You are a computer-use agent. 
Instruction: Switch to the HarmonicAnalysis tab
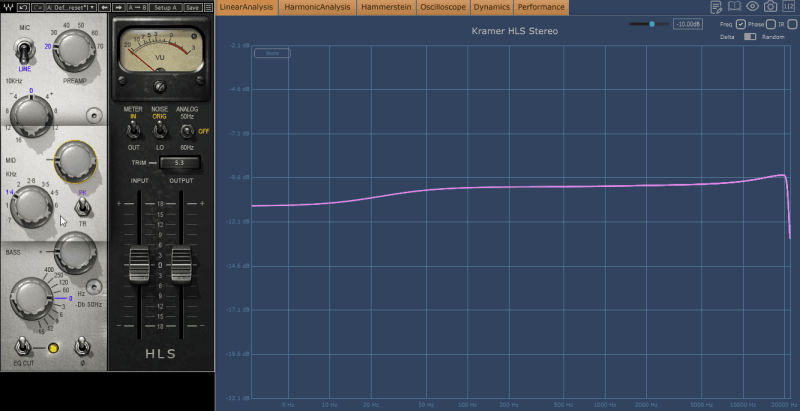(x=317, y=7)
